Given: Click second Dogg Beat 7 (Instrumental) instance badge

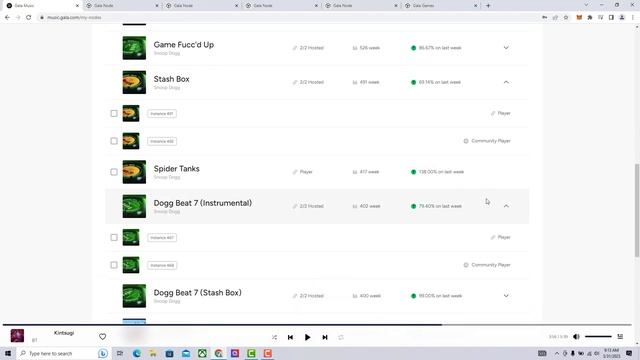Looking at the screenshot, I should 162,265.
